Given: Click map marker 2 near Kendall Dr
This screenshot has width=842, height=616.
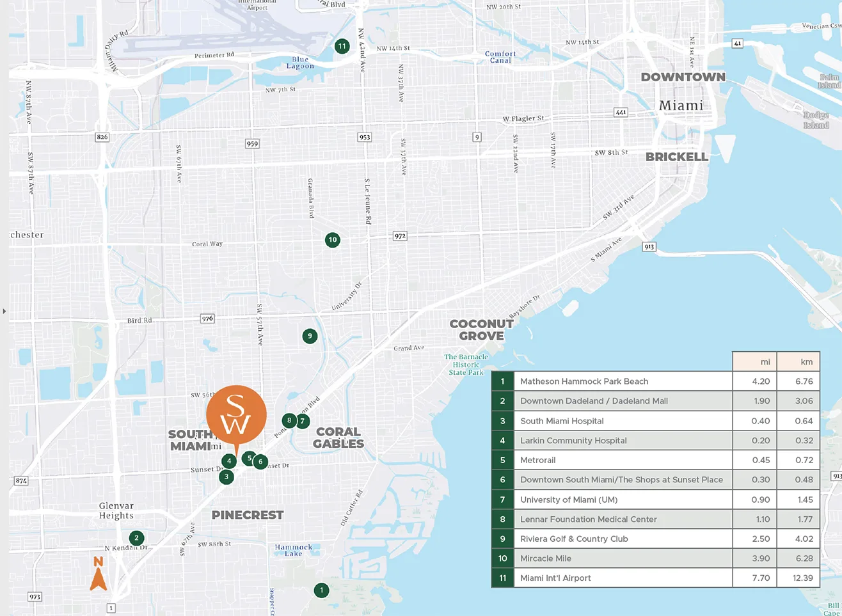Looking at the screenshot, I should click(x=136, y=538).
